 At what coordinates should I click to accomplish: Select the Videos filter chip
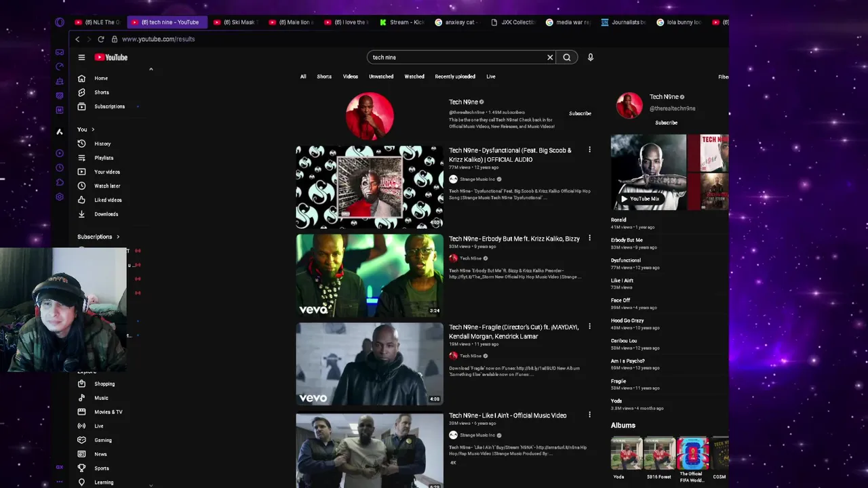[x=351, y=77]
